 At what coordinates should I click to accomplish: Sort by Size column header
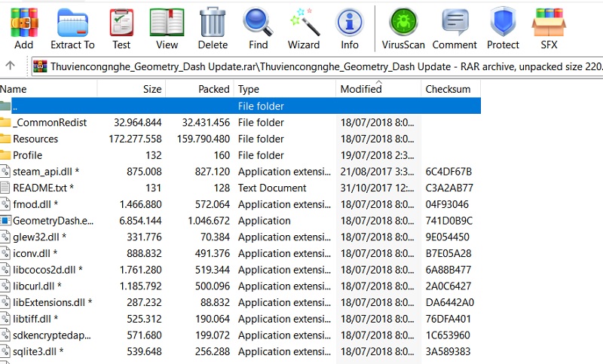pos(131,89)
